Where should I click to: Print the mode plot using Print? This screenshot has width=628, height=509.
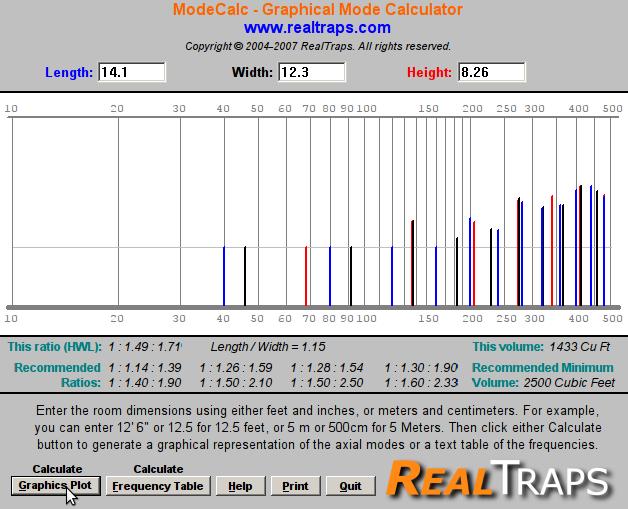pyautogui.click(x=296, y=486)
